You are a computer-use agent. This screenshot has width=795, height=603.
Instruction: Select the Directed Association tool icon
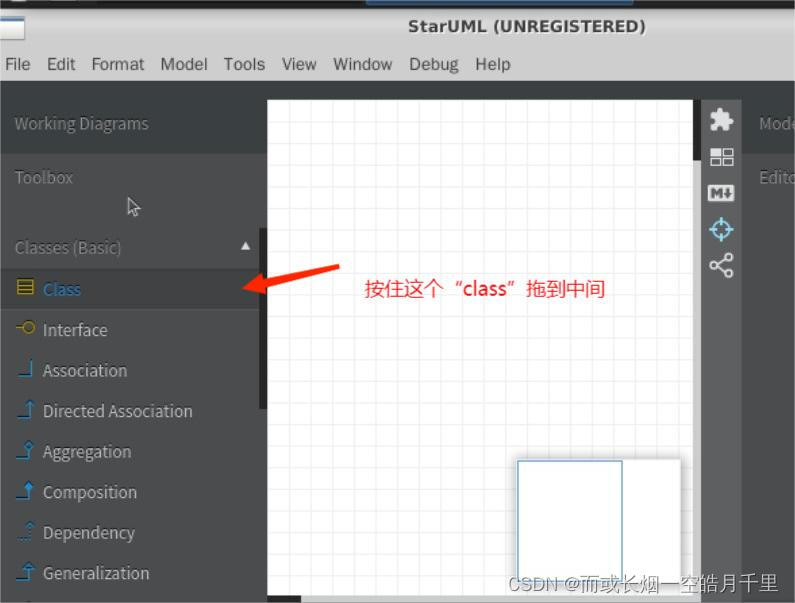point(25,409)
